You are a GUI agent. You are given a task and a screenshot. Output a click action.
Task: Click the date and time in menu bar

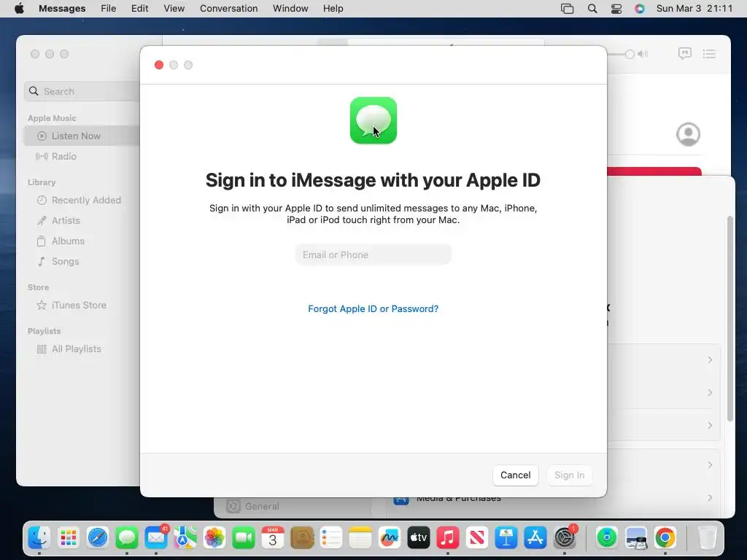pyautogui.click(x=694, y=9)
